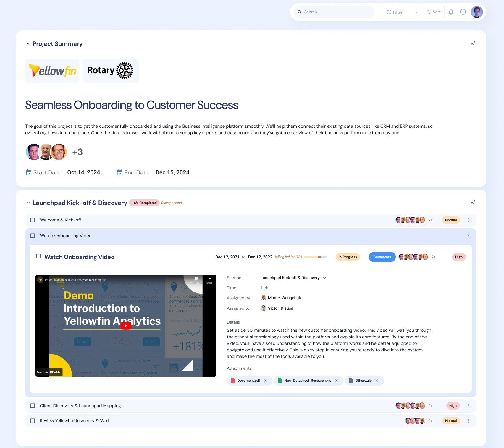Click the Oct 14, 2024 start date value

click(84, 172)
